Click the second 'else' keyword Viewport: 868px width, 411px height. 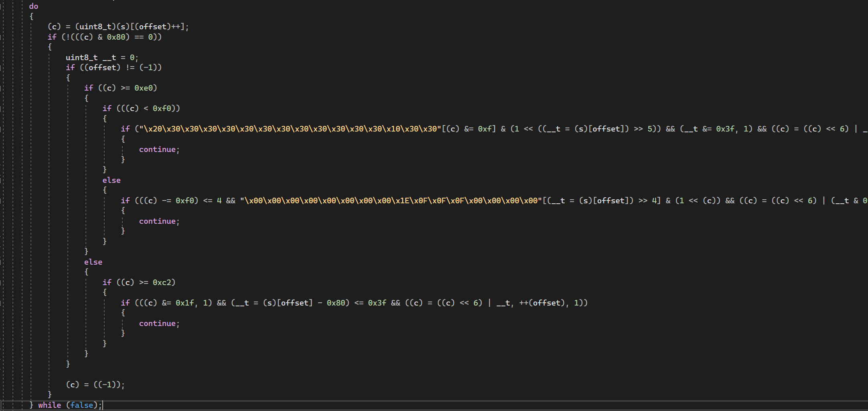[x=93, y=262]
